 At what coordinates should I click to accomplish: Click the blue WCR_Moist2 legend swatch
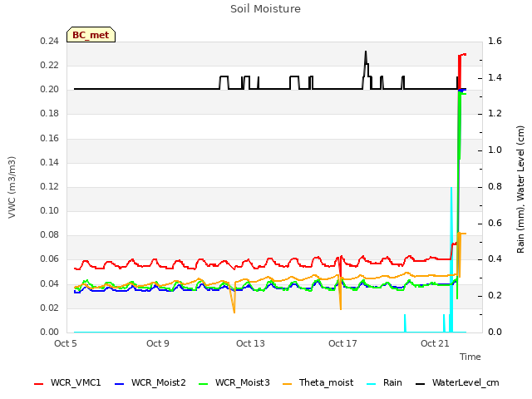point(120,384)
